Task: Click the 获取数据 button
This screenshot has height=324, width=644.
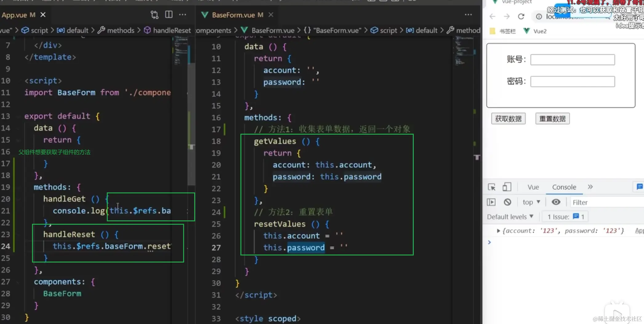Action: coord(508,119)
